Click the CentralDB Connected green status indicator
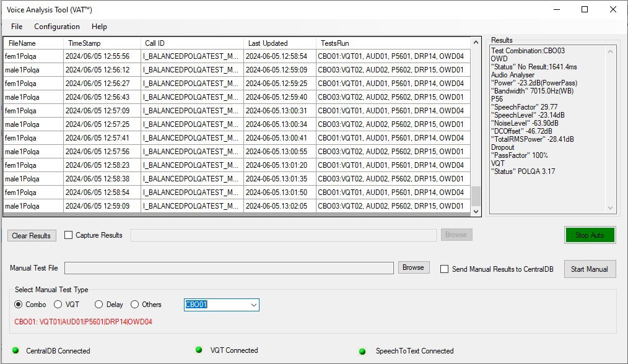 click(15, 350)
